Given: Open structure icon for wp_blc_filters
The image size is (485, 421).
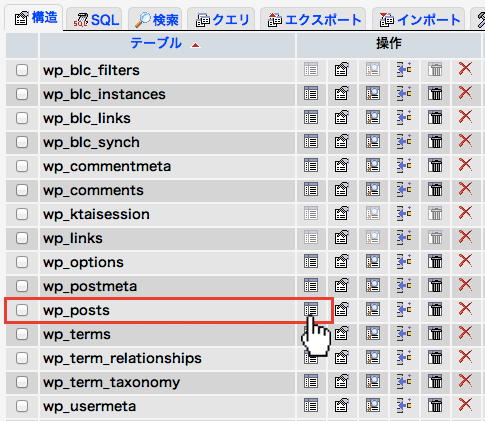Looking at the screenshot, I should [342, 70].
